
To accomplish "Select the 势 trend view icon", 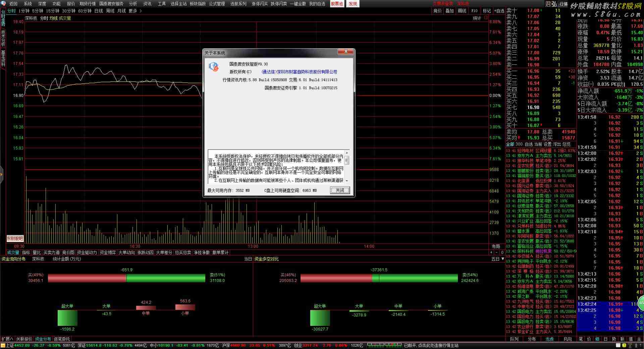I will coord(614,339).
